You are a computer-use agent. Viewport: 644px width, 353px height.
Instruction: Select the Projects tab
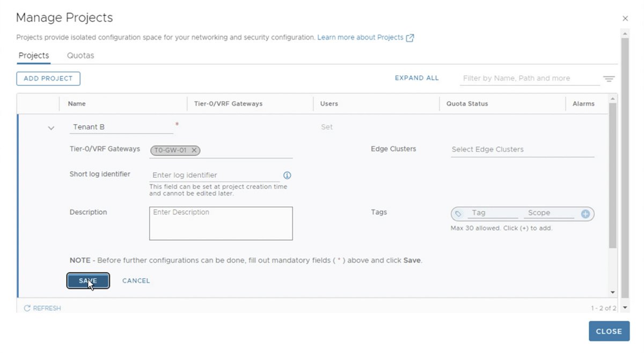coord(34,55)
